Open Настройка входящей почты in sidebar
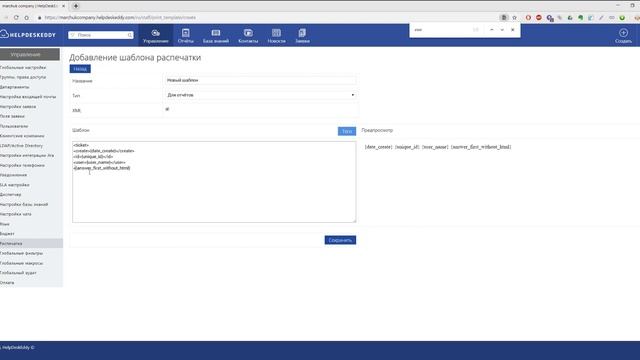Image resolution: width=640 pixels, height=360 pixels. [28, 97]
